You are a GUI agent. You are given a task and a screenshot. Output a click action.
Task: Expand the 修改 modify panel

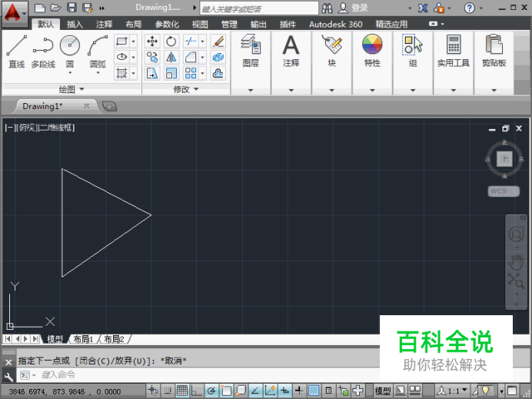point(186,90)
